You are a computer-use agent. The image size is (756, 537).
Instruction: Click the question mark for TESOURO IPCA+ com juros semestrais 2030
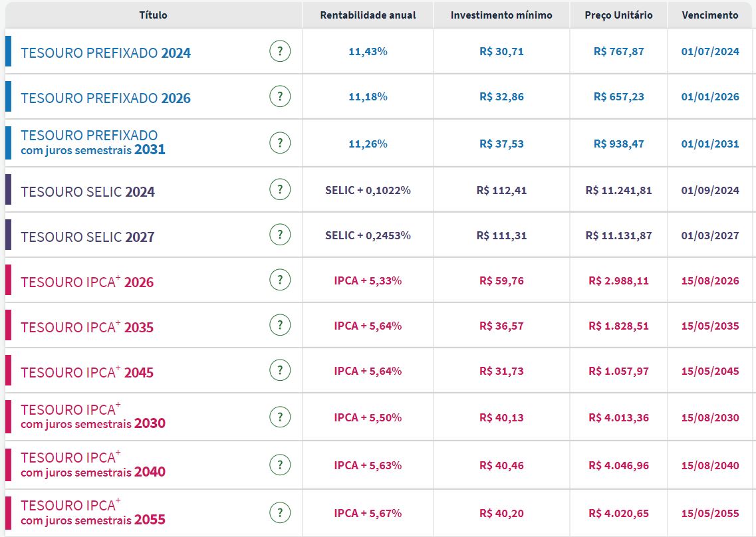pos(281,417)
